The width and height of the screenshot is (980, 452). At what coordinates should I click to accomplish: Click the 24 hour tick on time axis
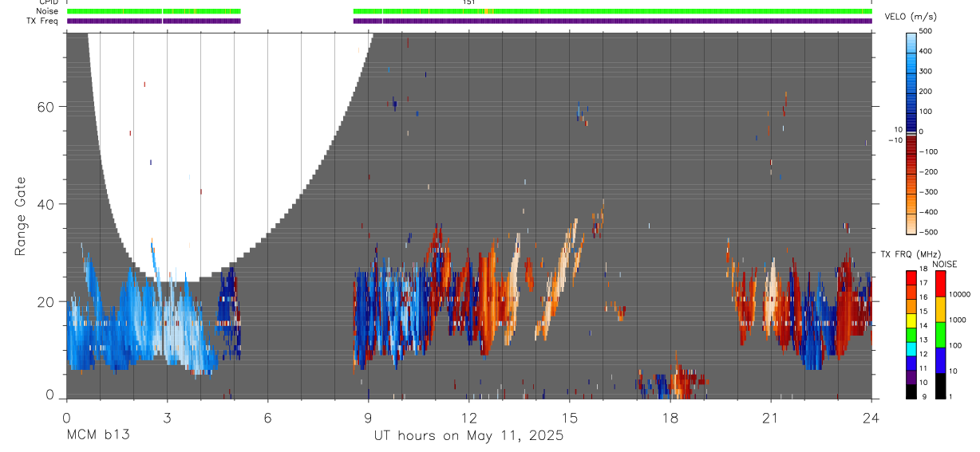pyautogui.click(x=871, y=418)
